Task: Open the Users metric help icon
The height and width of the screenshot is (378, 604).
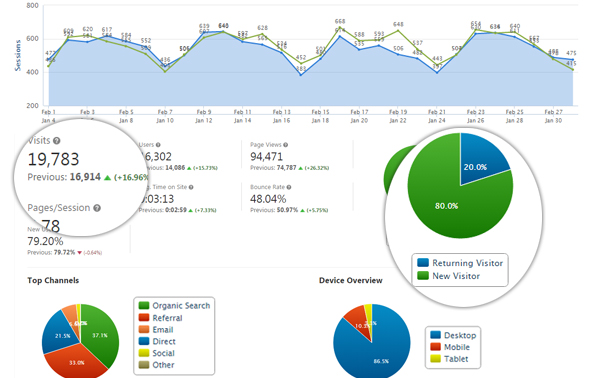Action: (x=158, y=145)
